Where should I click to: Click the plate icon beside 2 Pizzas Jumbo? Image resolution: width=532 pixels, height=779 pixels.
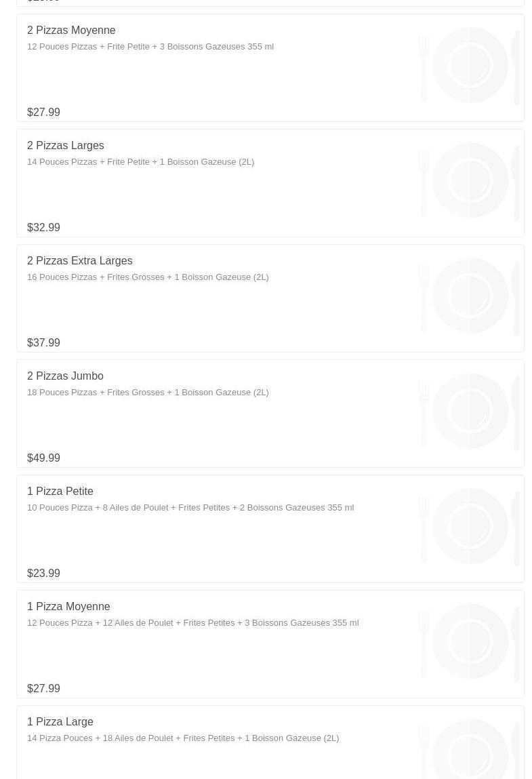pyautogui.click(x=470, y=412)
